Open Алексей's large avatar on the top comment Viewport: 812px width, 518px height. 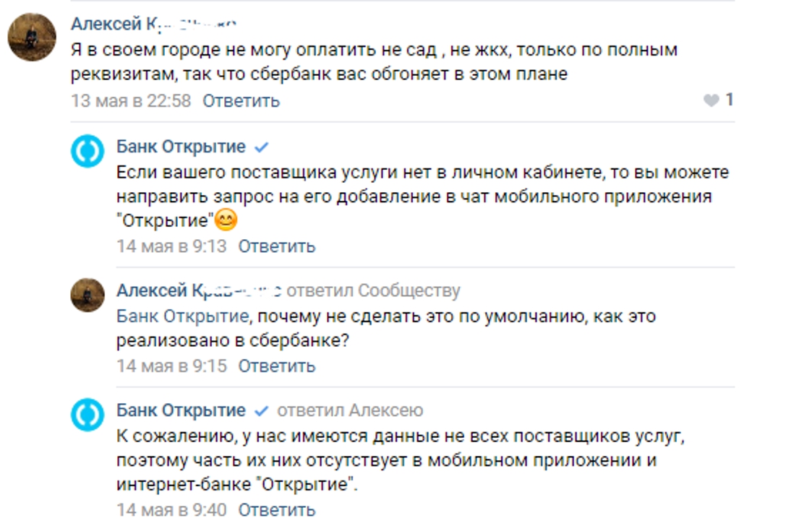32,37
